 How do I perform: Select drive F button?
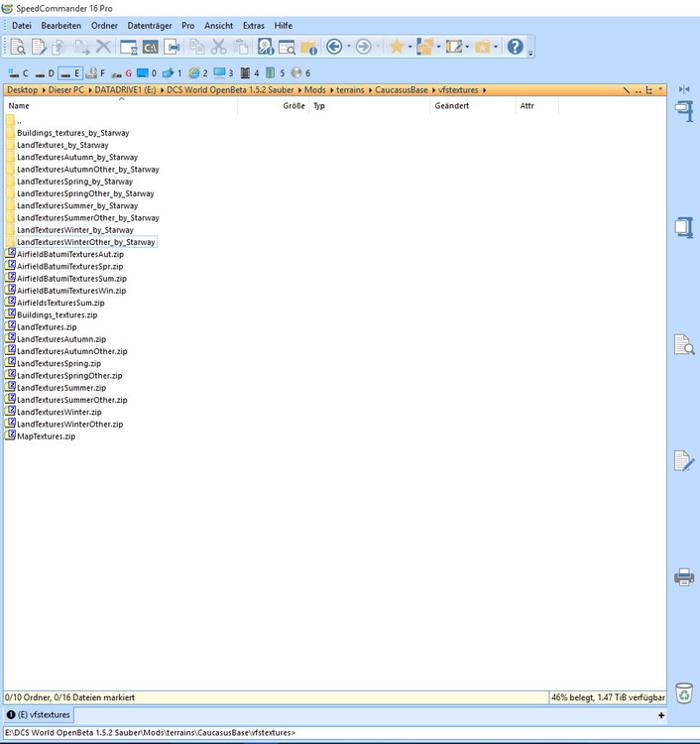point(96,73)
